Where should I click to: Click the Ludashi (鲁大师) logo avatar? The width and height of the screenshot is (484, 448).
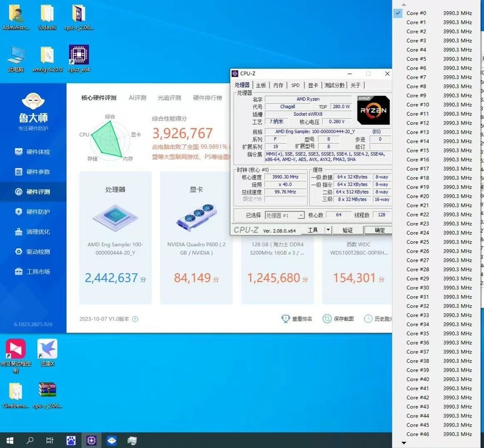(x=33, y=101)
